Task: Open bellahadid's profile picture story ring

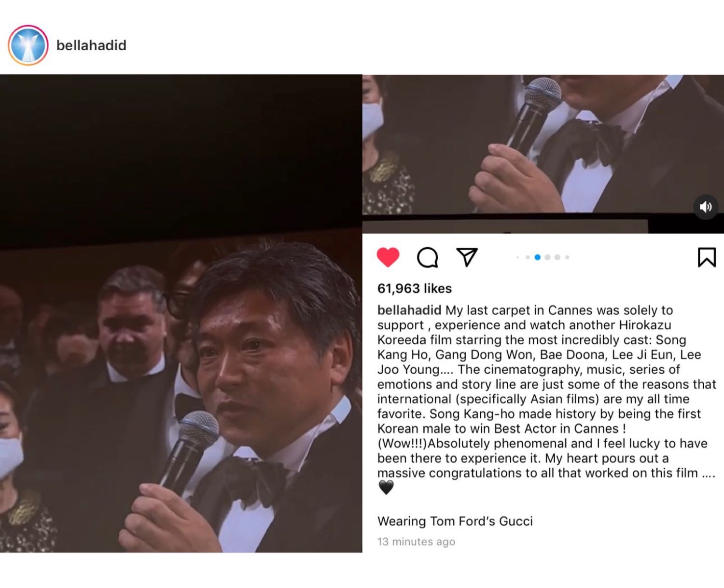Action: point(28,45)
